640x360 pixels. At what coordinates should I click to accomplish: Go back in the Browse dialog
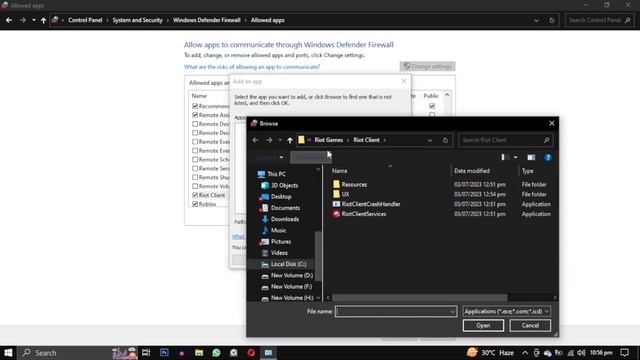[256, 140]
